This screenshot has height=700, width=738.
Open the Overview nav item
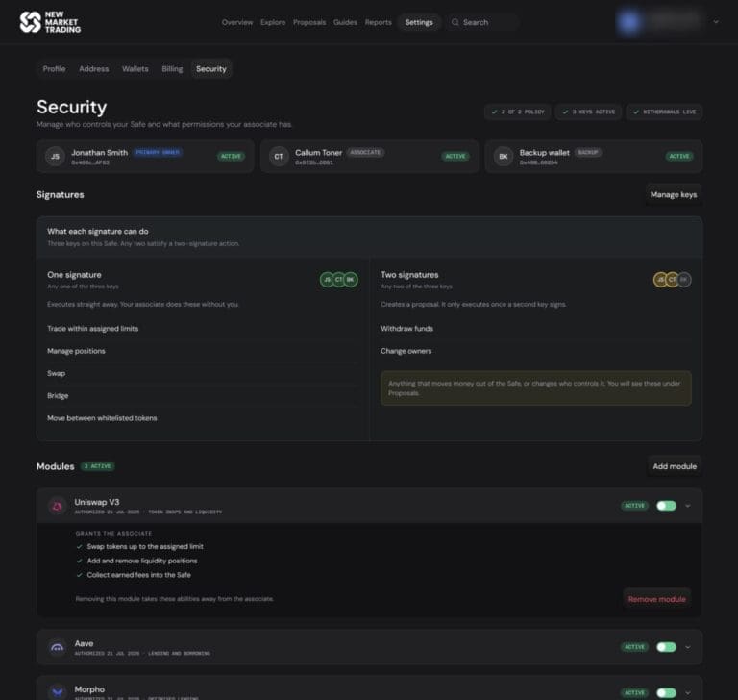click(237, 22)
